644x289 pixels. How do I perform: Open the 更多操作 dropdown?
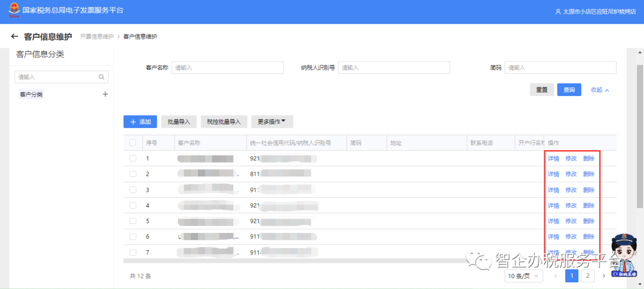click(x=272, y=122)
